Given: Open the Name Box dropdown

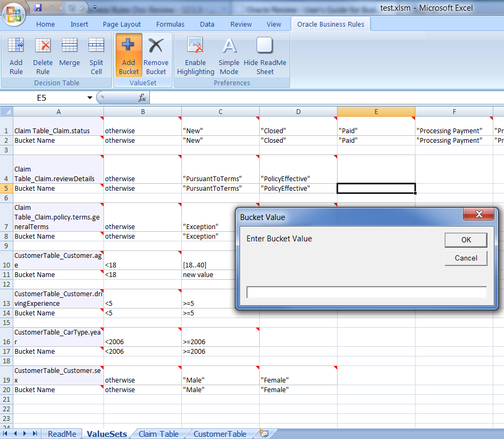Looking at the screenshot, I should click(x=90, y=97).
